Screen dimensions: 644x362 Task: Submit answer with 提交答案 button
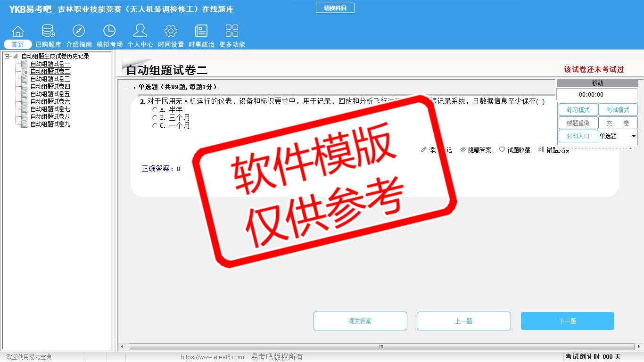[360, 321]
